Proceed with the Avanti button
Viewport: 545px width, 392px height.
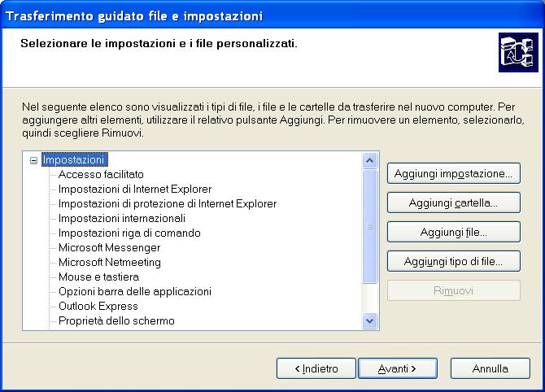tap(397, 368)
